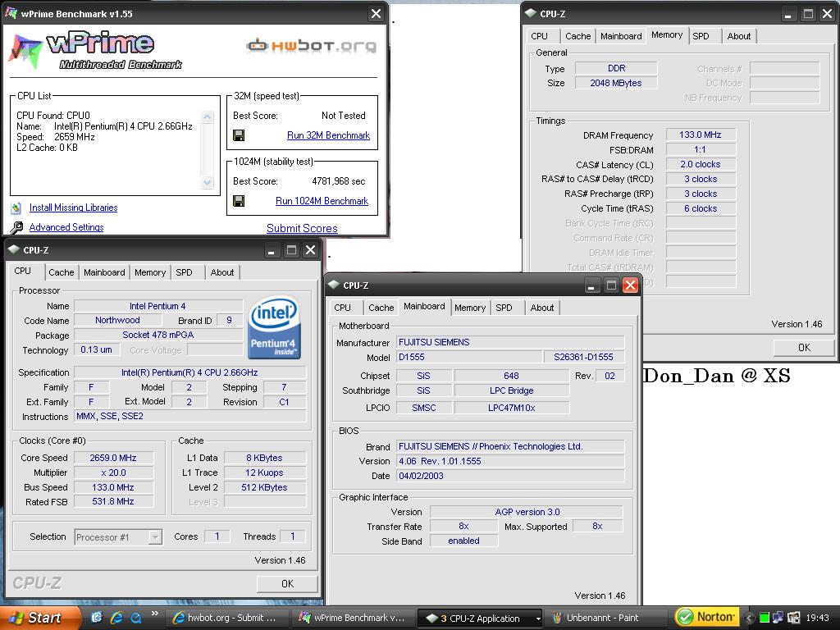
Task: Open the CPU-Z Application taskbar group dropdown
Action: coord(538,619)
